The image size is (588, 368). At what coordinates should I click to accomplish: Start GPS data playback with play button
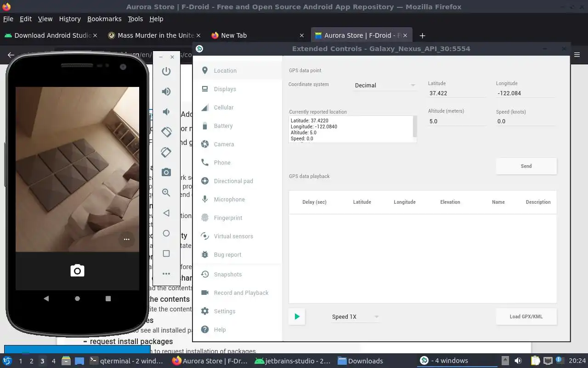297,316
